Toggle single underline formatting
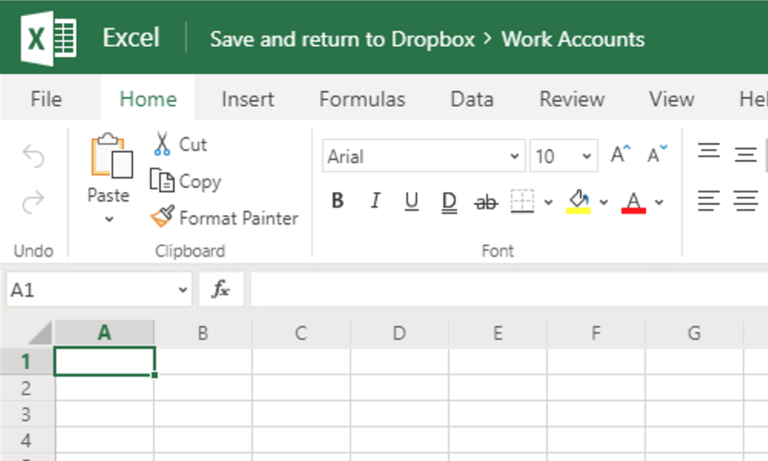Viewport: 768px width, 461px height. pos(411,201)
